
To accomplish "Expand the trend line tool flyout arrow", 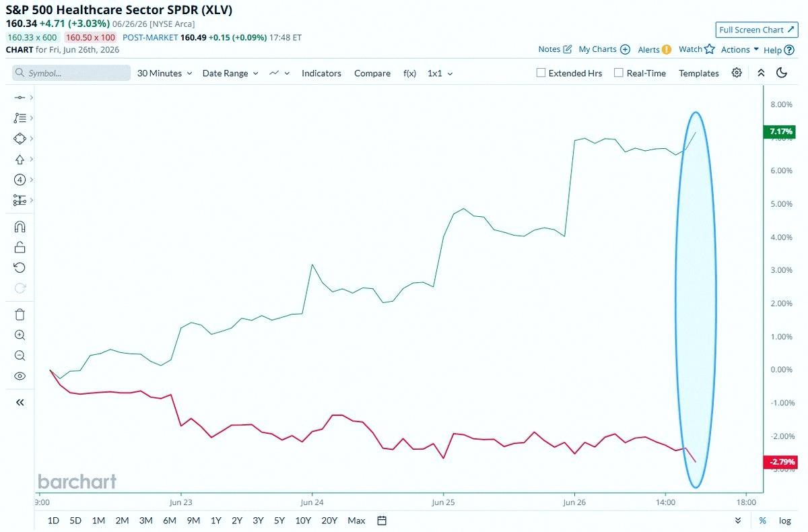I will point(32,98).
